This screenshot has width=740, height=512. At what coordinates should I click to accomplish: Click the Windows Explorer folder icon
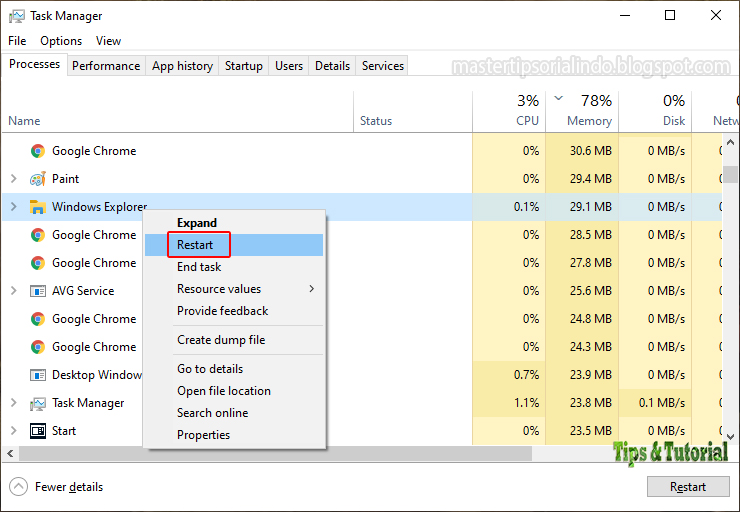tap(38, 207)
